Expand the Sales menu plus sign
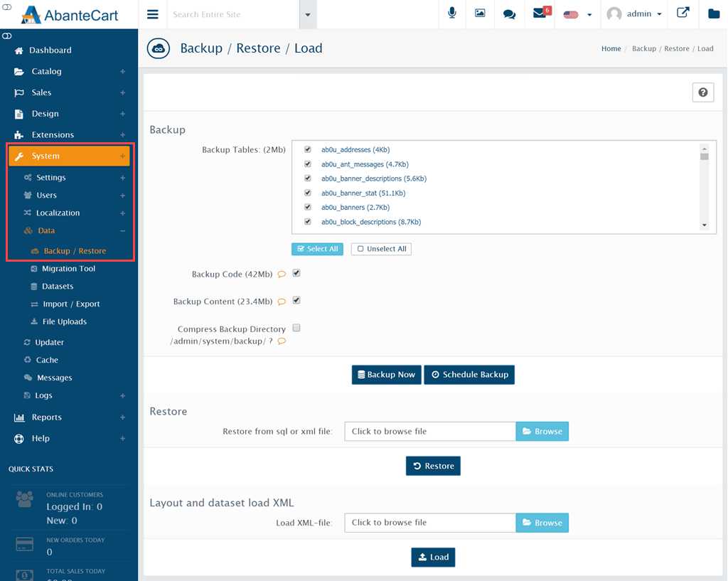This screenshot has height=581, width=728. pos(122,93)
